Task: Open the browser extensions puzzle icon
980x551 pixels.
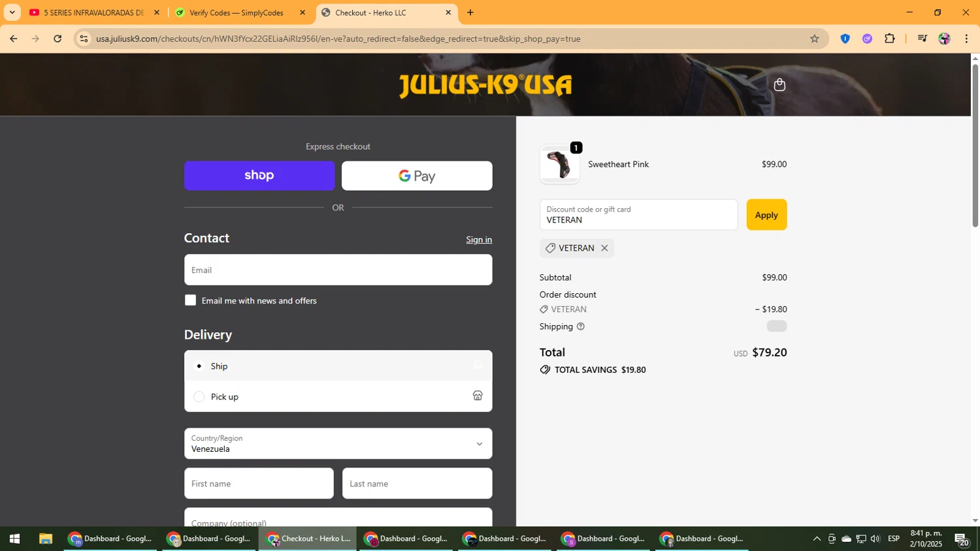Action: coord(890,39)
